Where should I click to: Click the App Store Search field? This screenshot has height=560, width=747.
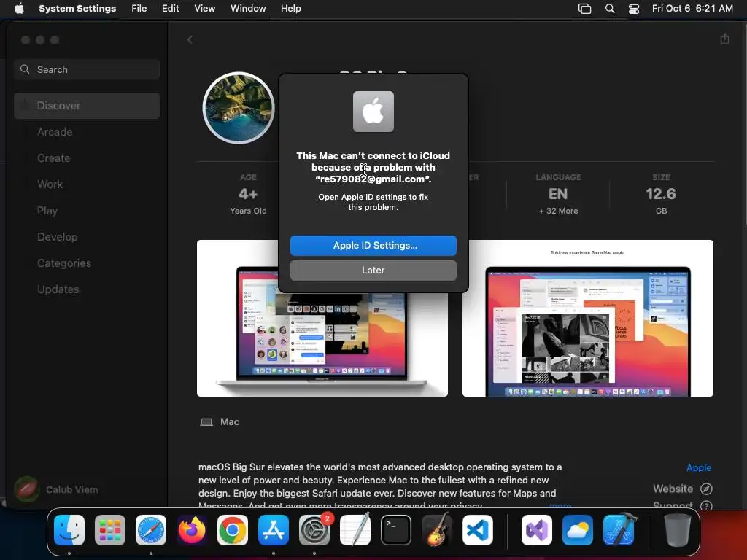pyautogui.click(x=87, y=69)
